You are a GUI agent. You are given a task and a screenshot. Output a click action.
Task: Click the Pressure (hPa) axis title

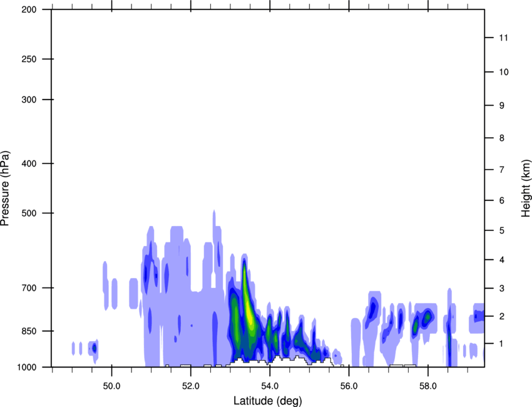tap(5, 188)
